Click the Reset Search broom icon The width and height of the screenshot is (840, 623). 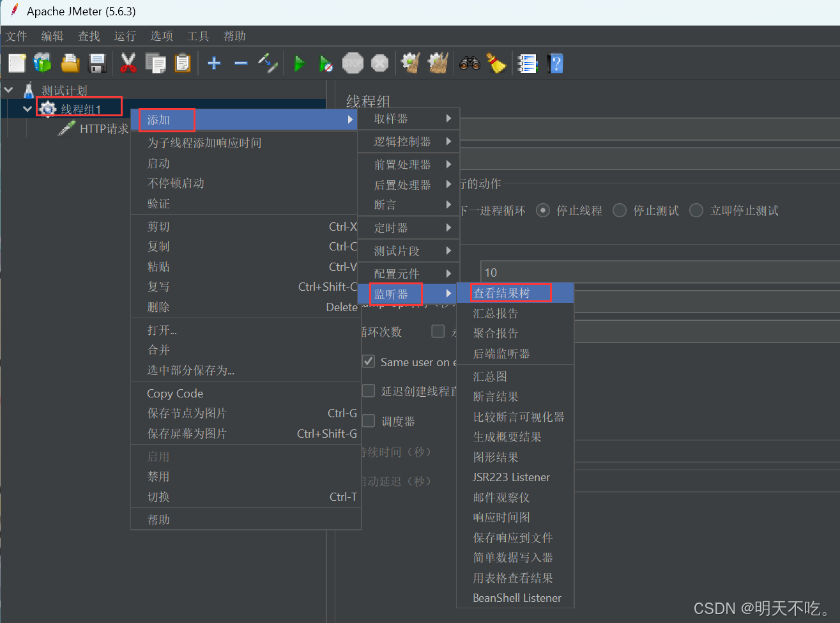(x=496, y=63)
